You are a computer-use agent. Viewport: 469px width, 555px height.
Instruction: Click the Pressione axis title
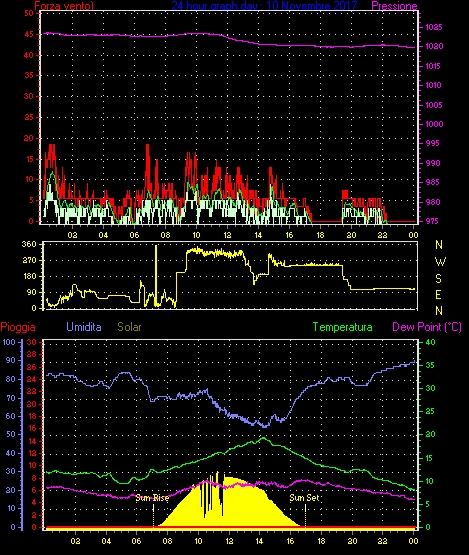click(x=394, y=6)
